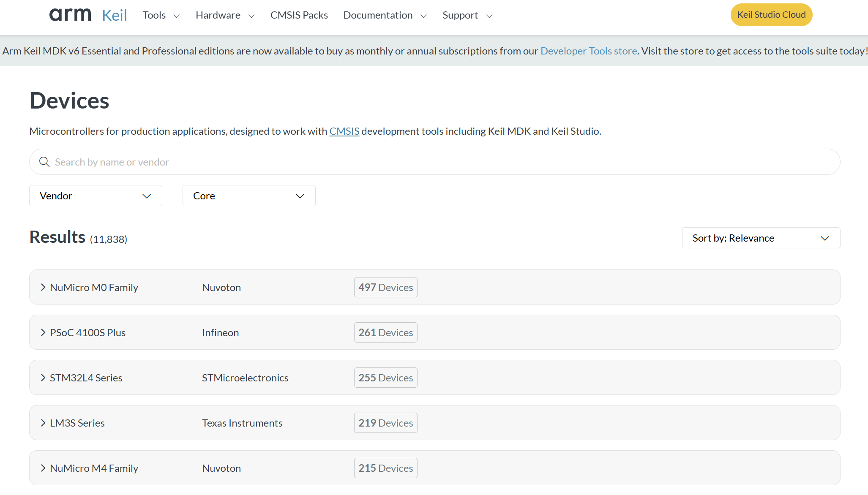This screenshot has width=868, height=495.
Task: Open the Tools menu
Action: 161,15
